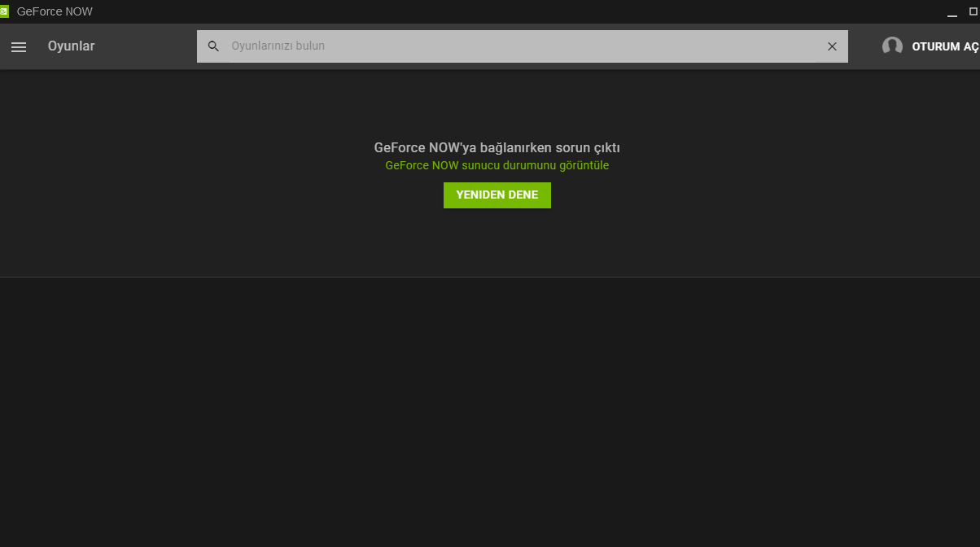The height and width of the screenshot is (547, 980).
Task: Click the user avatar icon
Action: [892, 46]
